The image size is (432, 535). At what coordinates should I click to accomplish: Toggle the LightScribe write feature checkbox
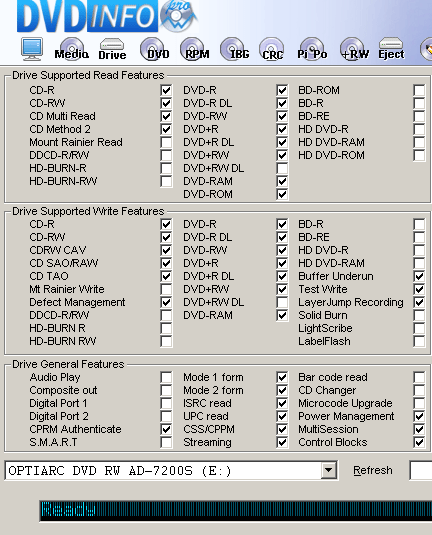click(419, 329)
